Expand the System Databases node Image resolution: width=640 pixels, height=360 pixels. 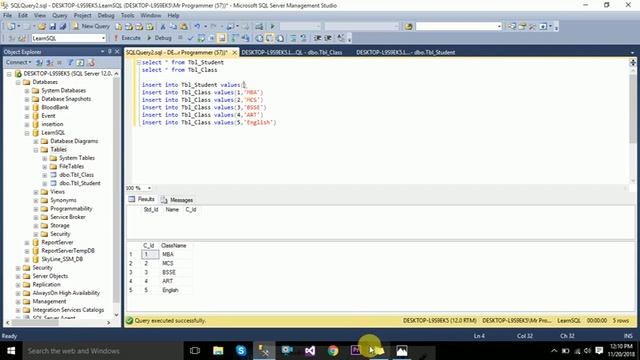coord(27,91)
